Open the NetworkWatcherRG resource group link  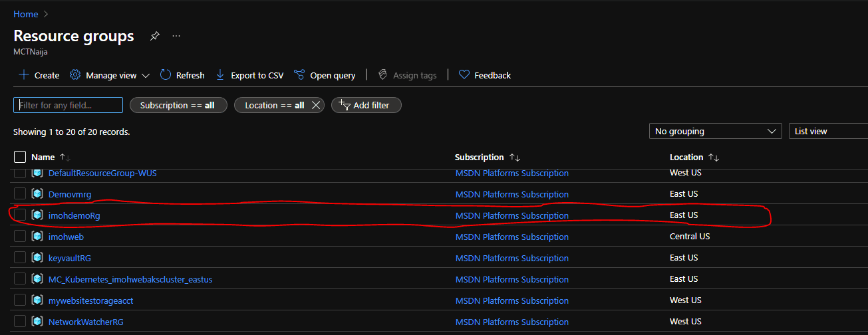[86, 322]
